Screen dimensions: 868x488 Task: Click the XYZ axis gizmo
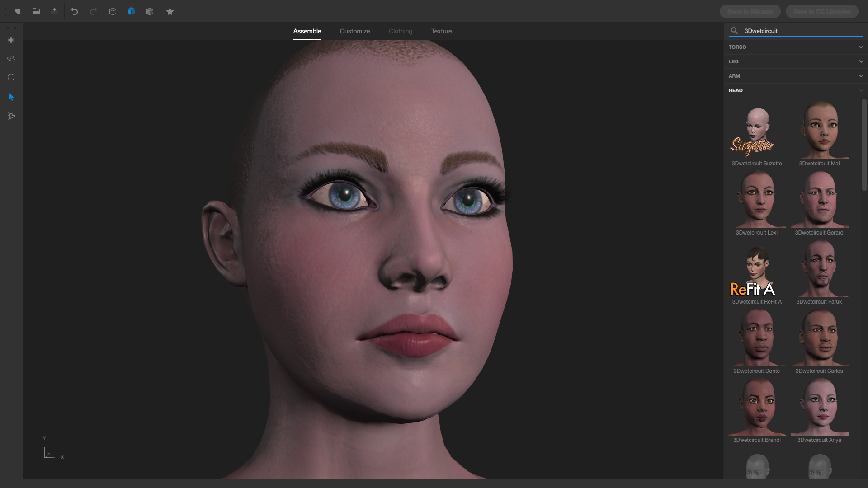click(53, 449)
